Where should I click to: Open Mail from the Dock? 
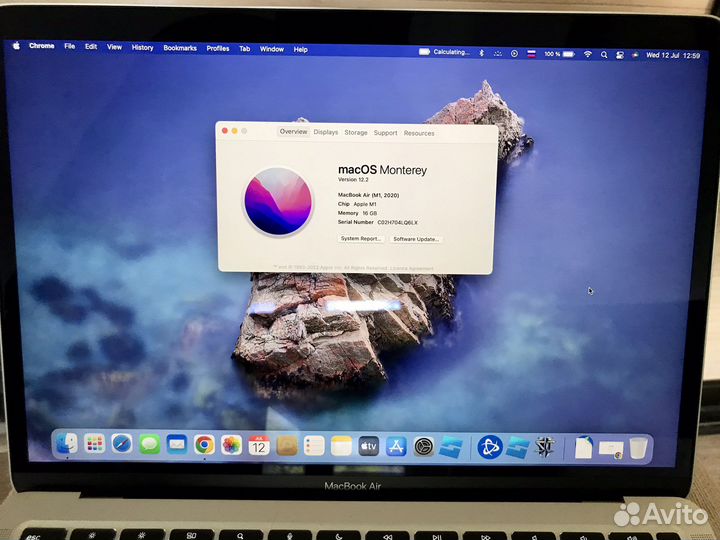pos(177,444)
